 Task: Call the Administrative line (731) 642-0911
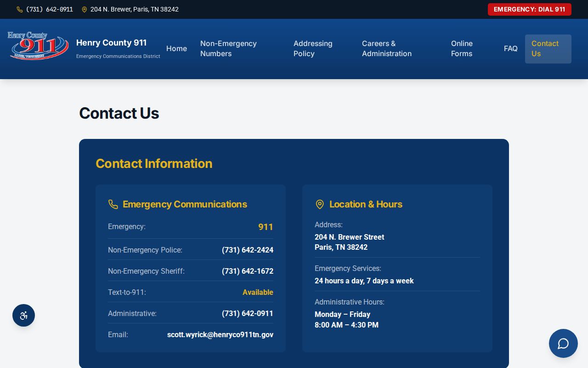tap(248, 314)
